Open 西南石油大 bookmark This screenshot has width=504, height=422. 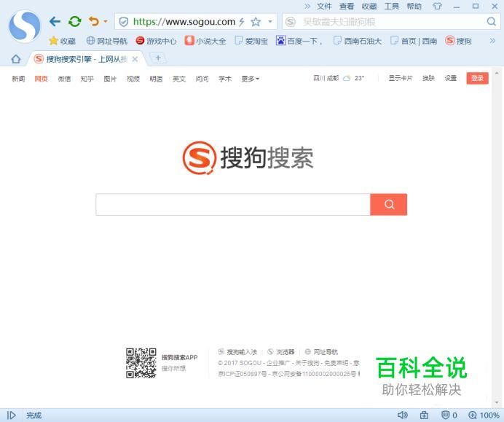coord(358,41)
